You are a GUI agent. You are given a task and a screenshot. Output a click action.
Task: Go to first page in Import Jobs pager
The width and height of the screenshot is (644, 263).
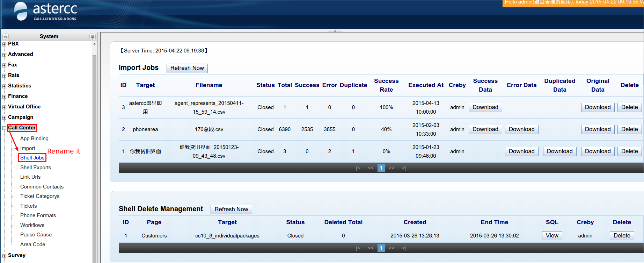[358, 168]
